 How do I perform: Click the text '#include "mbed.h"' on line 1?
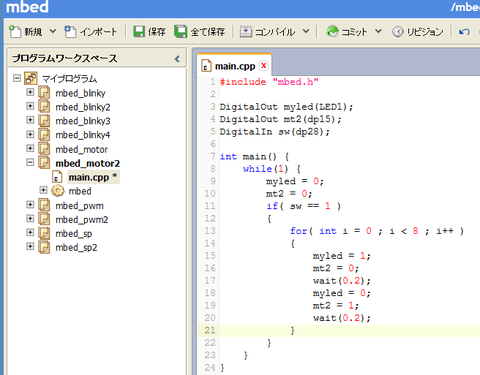[269, 82]
